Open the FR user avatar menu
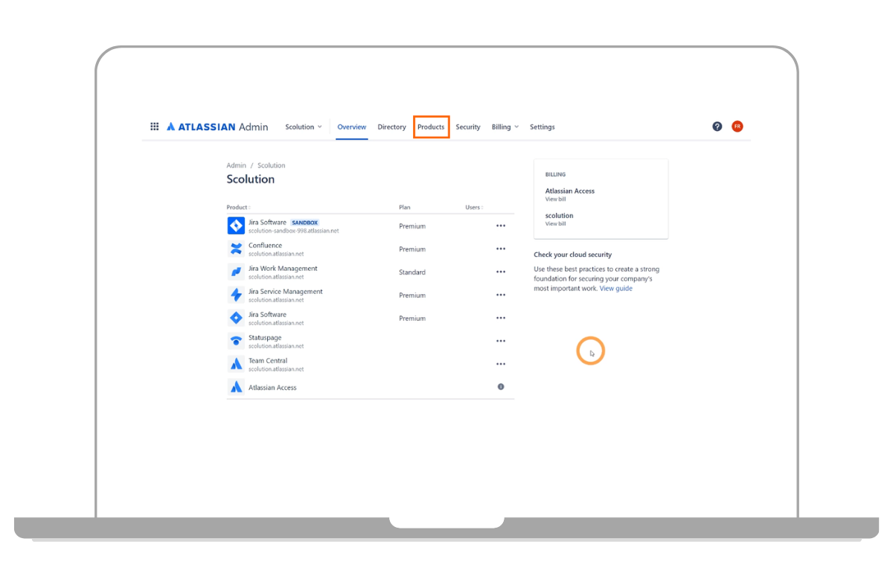893x588 pixels. point(737,127)
